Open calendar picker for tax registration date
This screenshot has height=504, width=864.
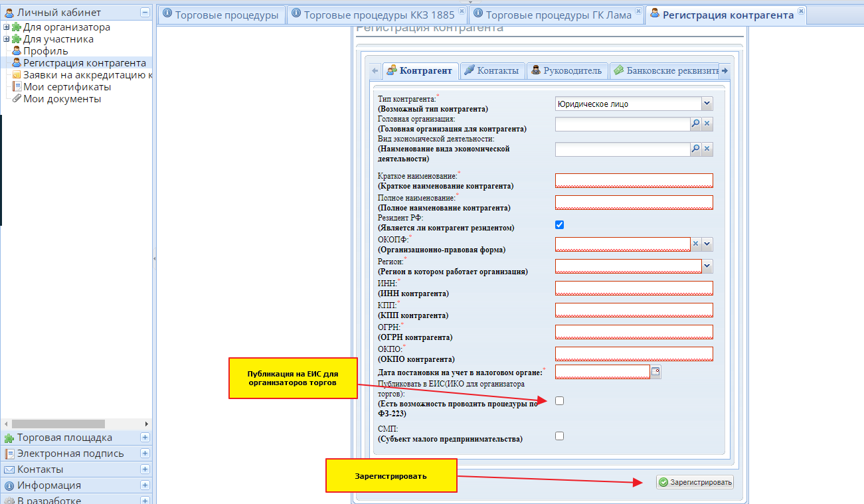click(x=655, y=372)
